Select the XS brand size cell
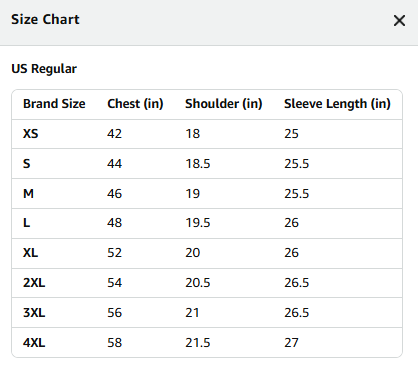The height and width of the screenshot is (367, 418). coord(31,134)
